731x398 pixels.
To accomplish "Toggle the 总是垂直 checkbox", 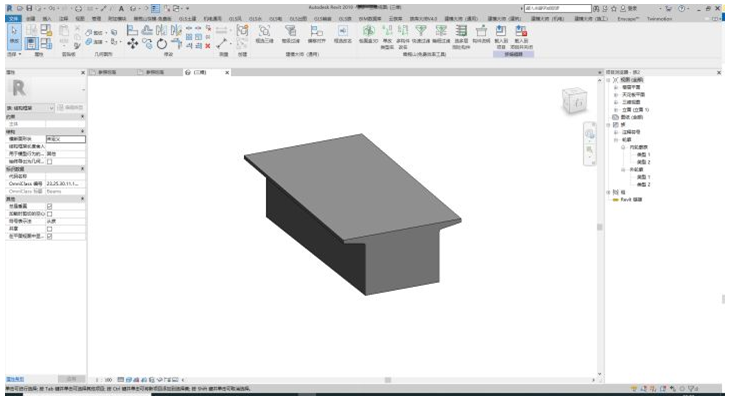I will (49, 206).
